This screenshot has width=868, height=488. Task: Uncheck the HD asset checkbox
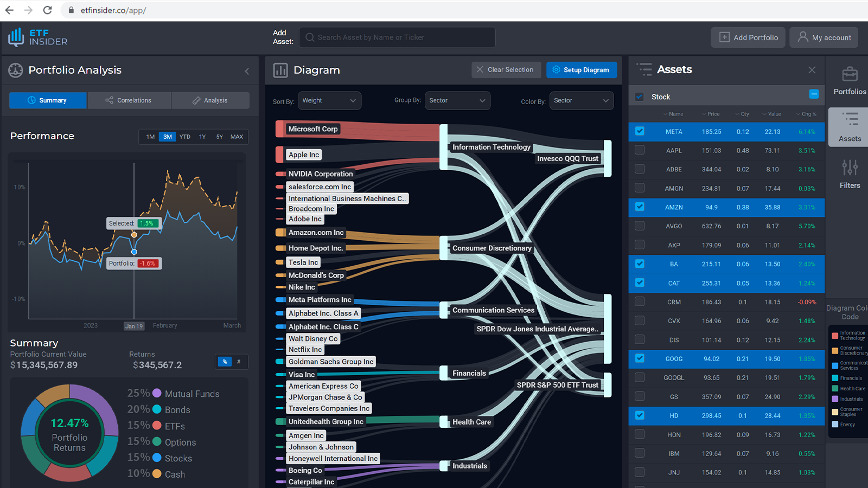pyautogui.click(x=640, y=415)
